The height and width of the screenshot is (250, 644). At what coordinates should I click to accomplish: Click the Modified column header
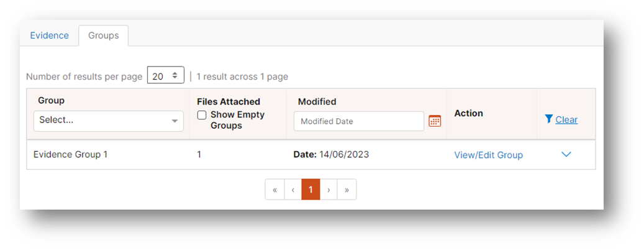pyautogui.click(x=317, y=101)
